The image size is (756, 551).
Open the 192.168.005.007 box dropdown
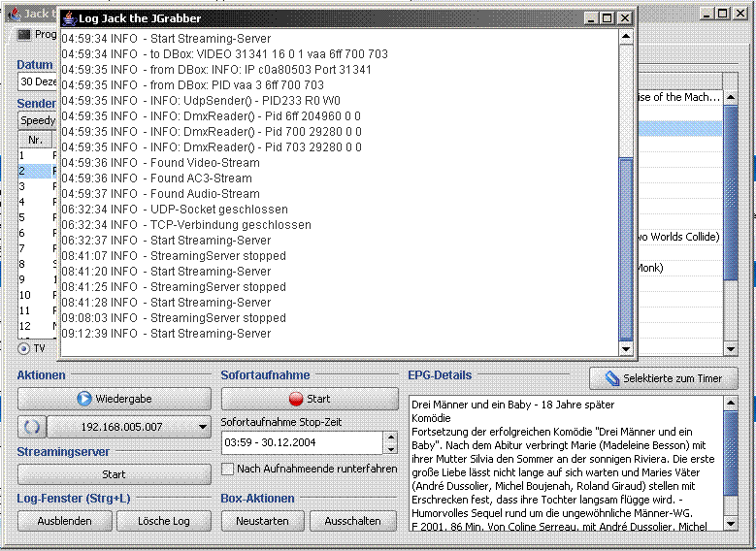pyautogui.click(x=202, y=427)
